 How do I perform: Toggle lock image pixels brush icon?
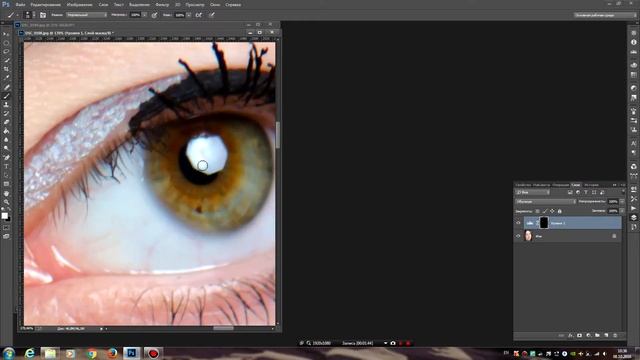(545, 211)
